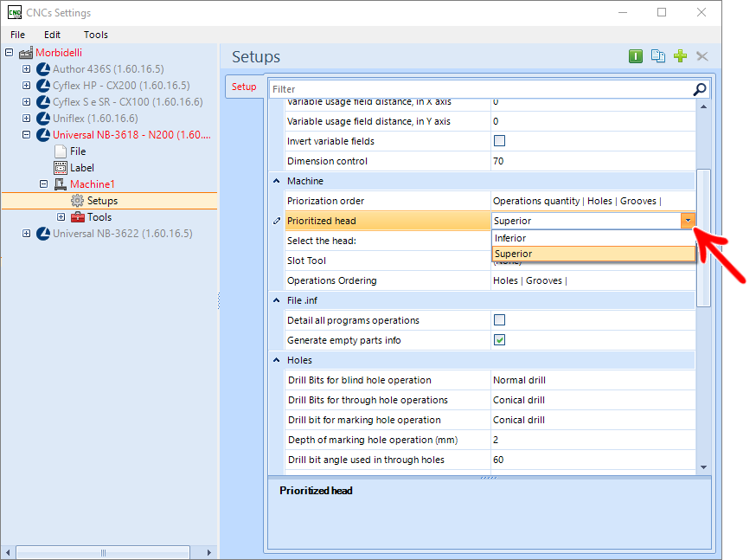The height and width of the screenshot is (560, 756).
Task: Select the Setup tab
Action: [244, 87]
